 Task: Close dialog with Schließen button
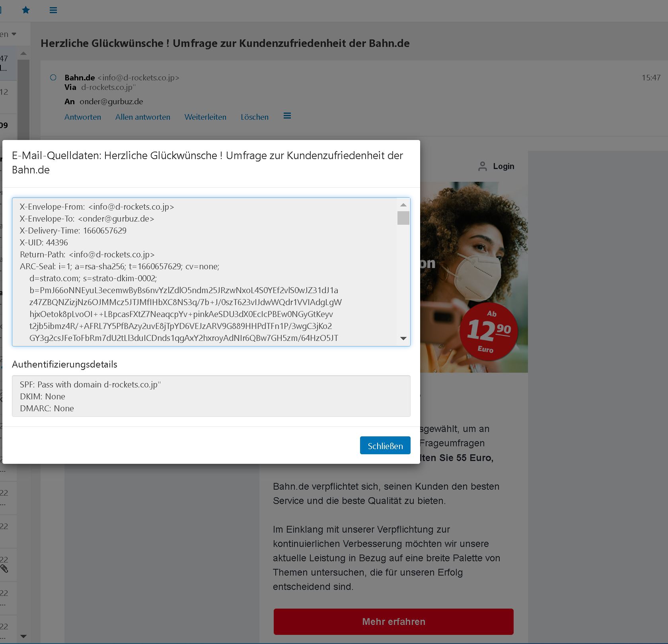pos(385,446)
